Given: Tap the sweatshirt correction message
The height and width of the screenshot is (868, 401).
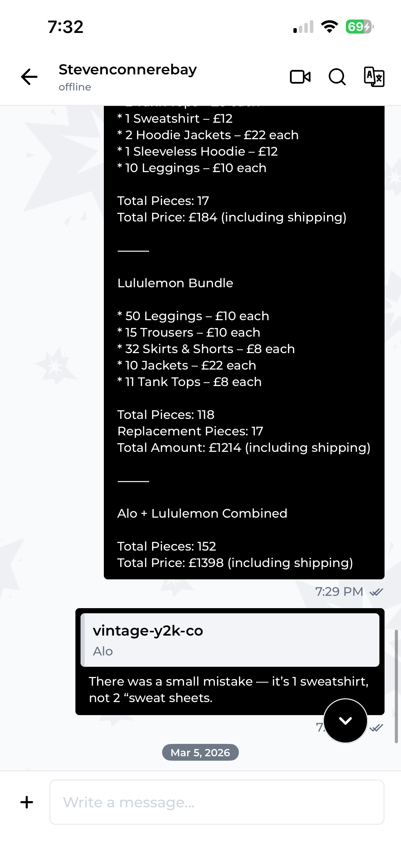Looking at the screenshot, I should (229, 690).
